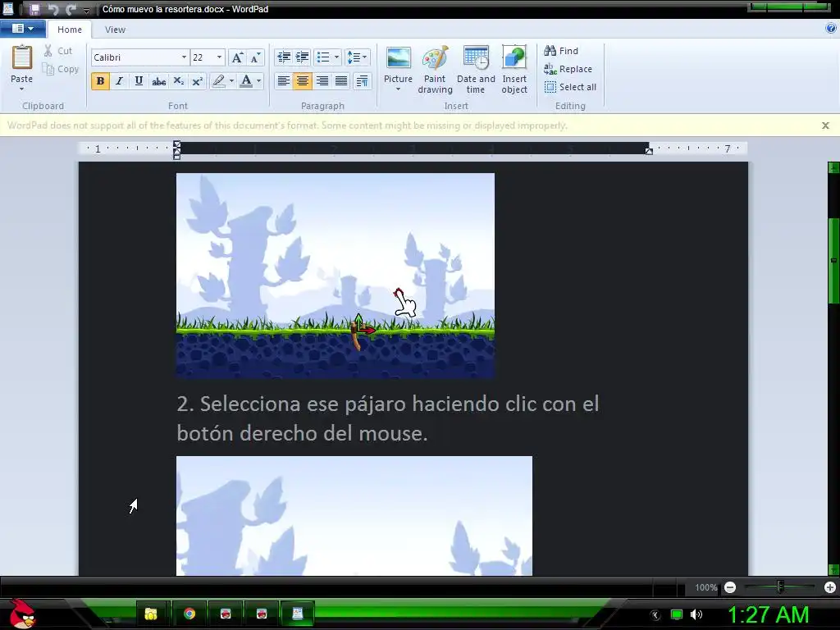The image size is (840, 630).
Task: Click the Paste clipboard icon
Action: point(22,57)
